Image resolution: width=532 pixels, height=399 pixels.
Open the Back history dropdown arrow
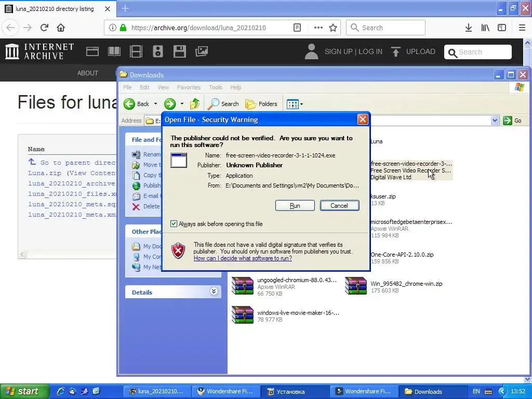(155, 104)
